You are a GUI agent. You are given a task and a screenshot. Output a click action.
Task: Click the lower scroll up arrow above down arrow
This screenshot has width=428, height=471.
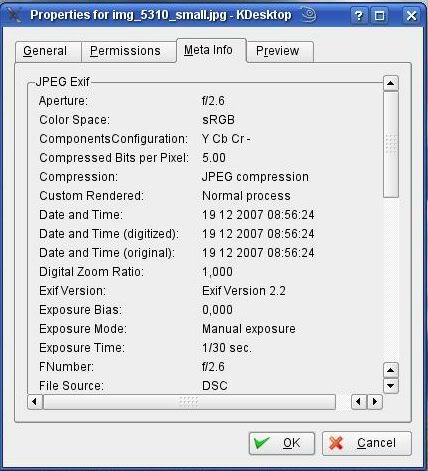click(391, 370)
